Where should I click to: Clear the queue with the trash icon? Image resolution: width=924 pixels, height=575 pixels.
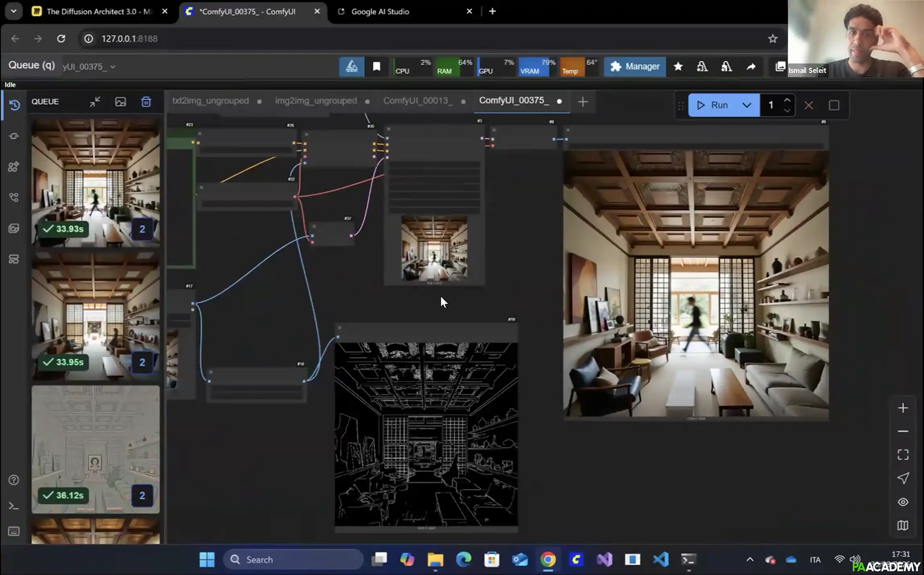tap(146, 101)
